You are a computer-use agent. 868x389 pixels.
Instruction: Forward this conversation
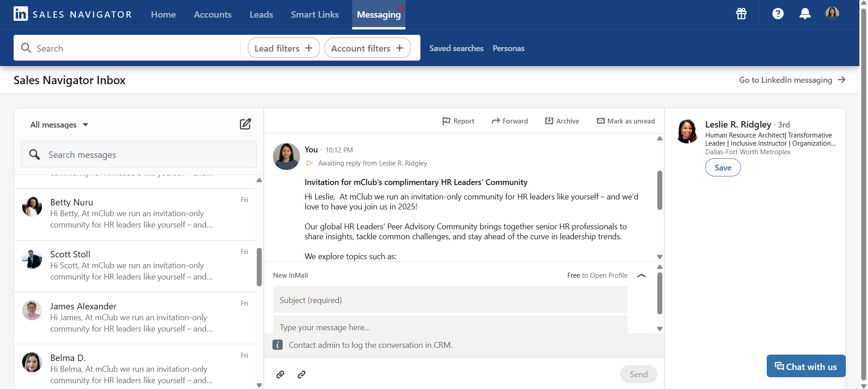click(509, 121)
